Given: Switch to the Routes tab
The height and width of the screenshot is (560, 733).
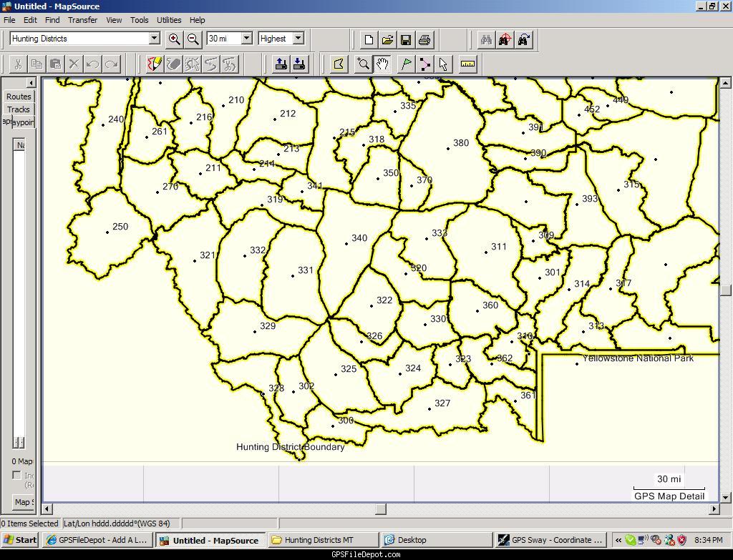Looking at the screenshot, I should coord(19,97).
